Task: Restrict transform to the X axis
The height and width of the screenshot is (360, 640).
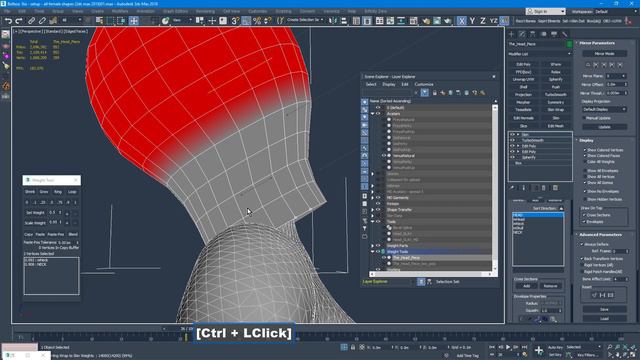Action: [462, 20]
